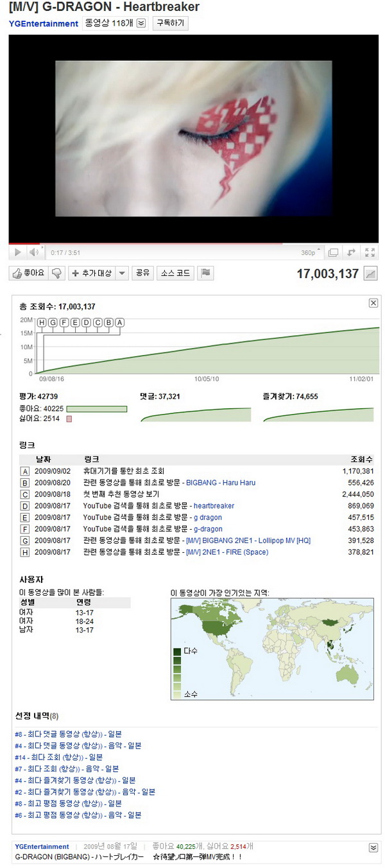Enter fullscreen video mode
The image size is (385, 868).
click(370, 253)
